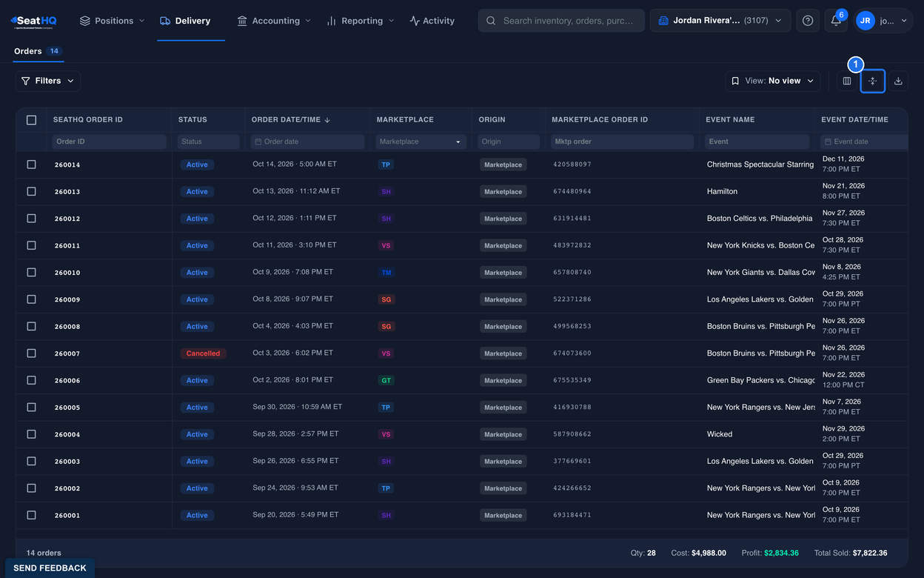Click the JR user avatar
The height and width of the screenshot is (578, 924).
pos(865,21)
